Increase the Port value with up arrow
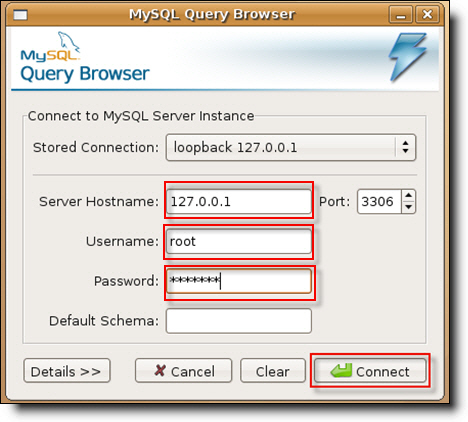Image resolution: width=468 pixels, height=422 pixels. tap(409, 195)
